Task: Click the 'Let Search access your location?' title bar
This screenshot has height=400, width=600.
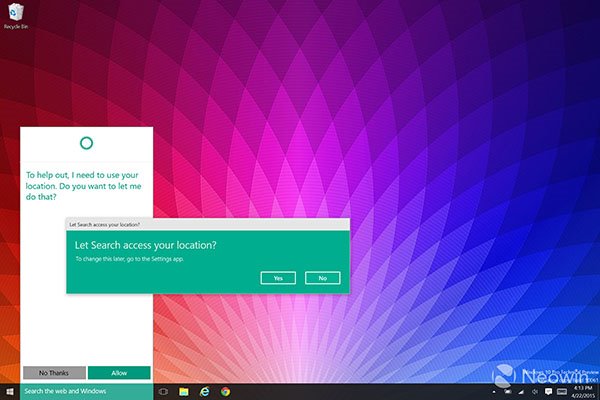Action: tap(208, 225)
